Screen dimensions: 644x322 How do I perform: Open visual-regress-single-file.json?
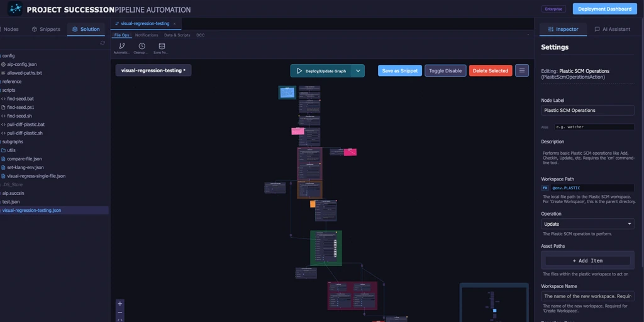[36, 176]
